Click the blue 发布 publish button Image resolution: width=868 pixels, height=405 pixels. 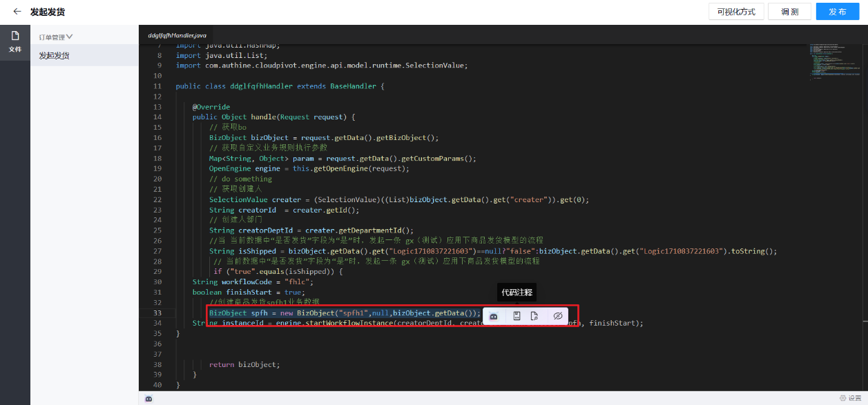pos(838,12)
